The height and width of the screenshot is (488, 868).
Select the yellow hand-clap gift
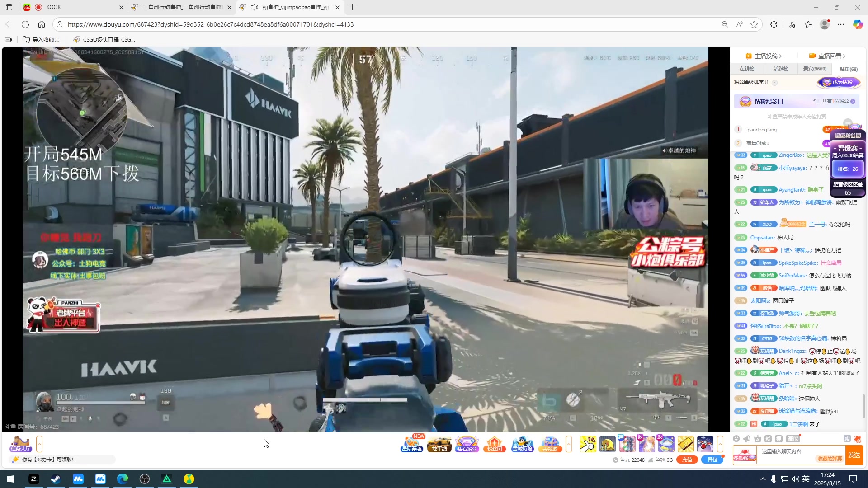588,444
